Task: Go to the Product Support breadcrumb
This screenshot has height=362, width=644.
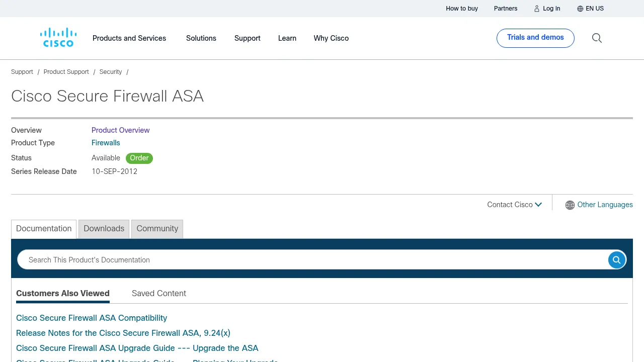Action: 66,72
